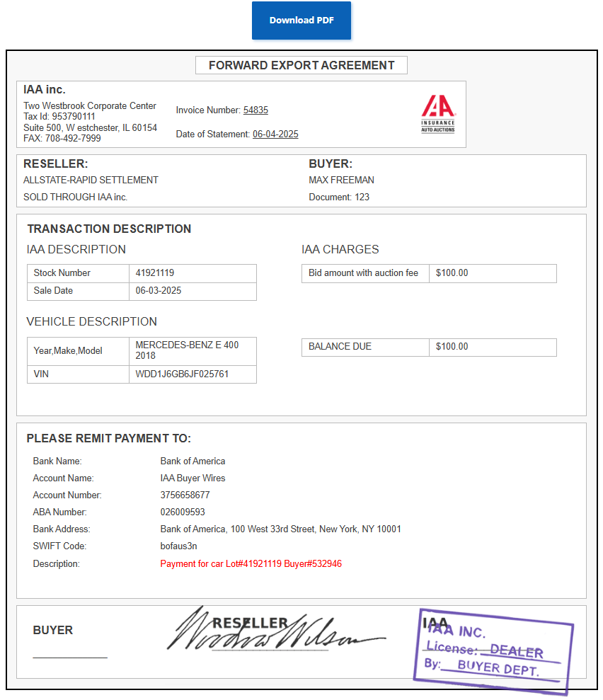The image size is (603, 700).
Task: Select the Tax Id 953790111 text
Action: tap(59, 117)
